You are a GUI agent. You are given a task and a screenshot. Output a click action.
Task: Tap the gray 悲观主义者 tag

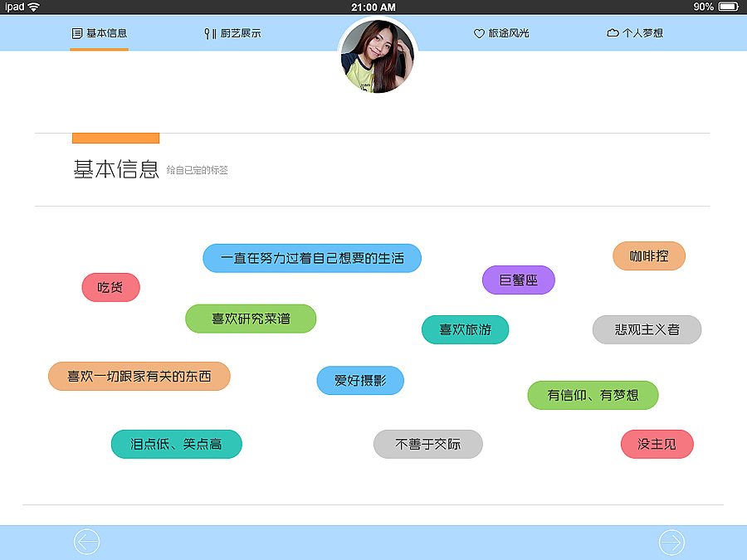(647, 329)
